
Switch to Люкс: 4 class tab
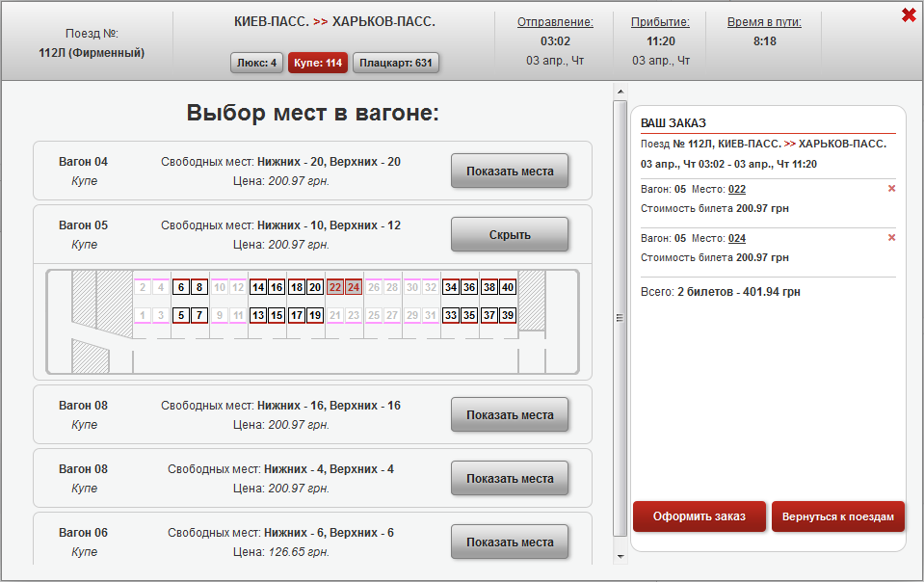257,64
